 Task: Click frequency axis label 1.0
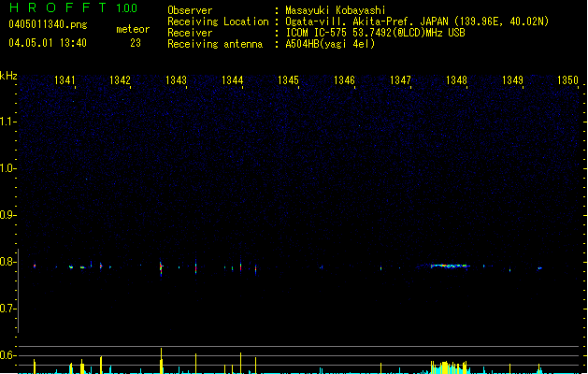[x=8, y=168]
